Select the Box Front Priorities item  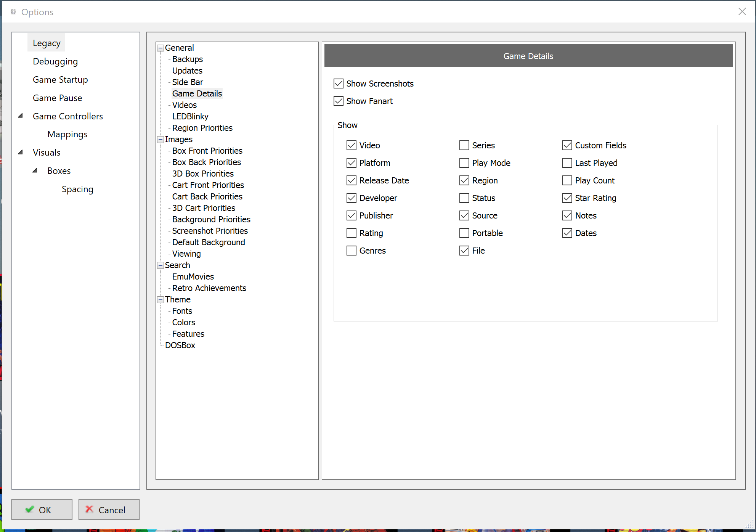207,151
